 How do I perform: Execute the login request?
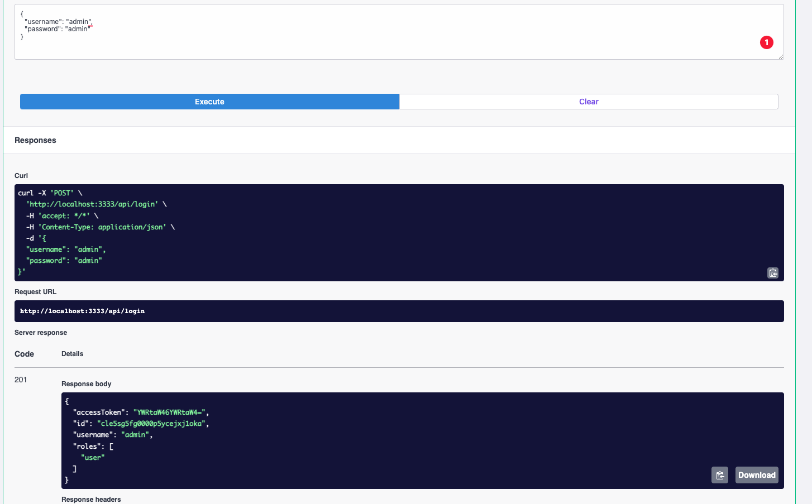pyautogui.click(x=209, y=101)
